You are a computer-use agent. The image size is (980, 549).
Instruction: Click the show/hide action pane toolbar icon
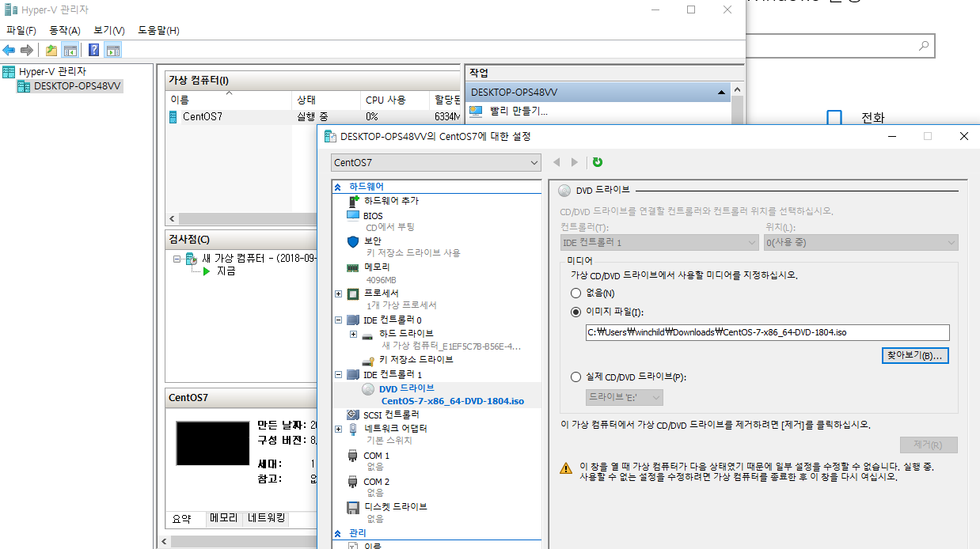(113, 51)
